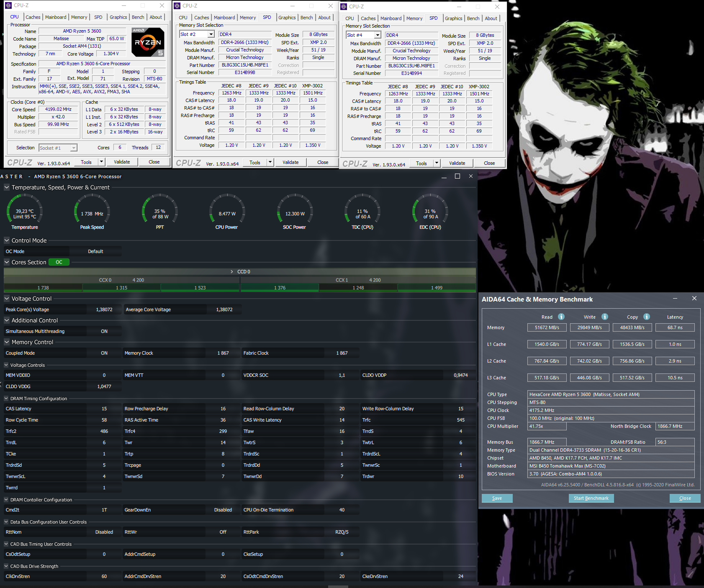Maximize the Ryzen Master window
Viewport: 704px width, 588px height.
(x=457, y=176)
